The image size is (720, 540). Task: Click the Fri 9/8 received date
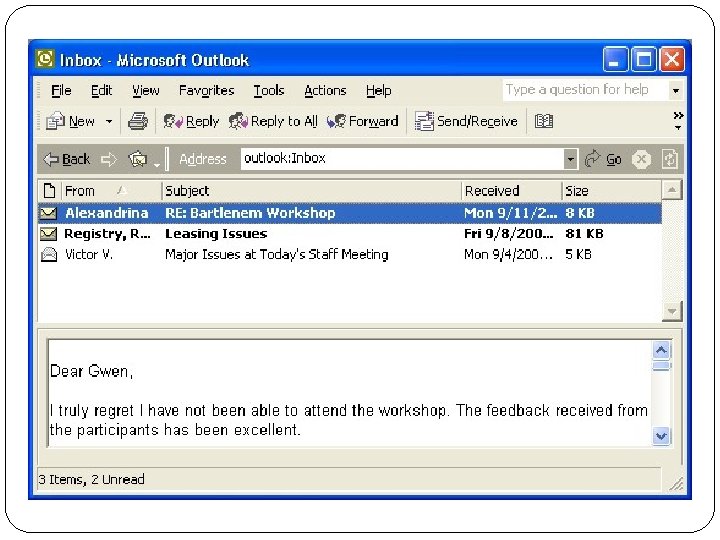[509, 234]
